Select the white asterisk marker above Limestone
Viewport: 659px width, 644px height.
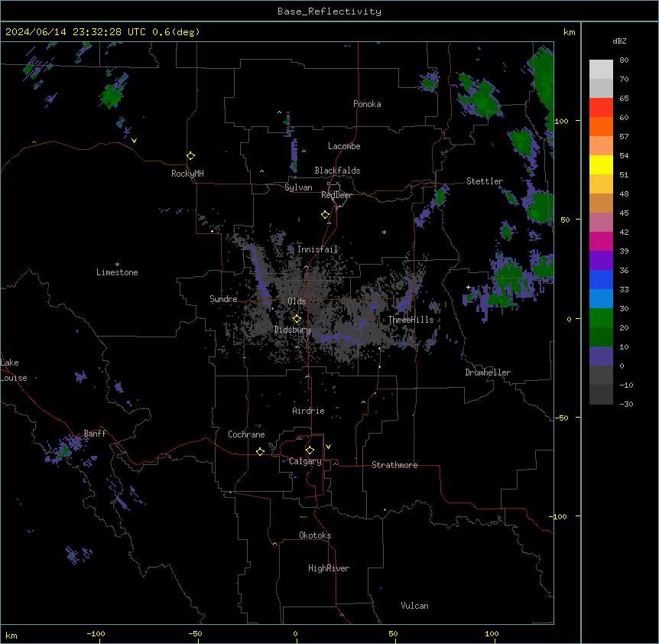click(x=117, y=265)
